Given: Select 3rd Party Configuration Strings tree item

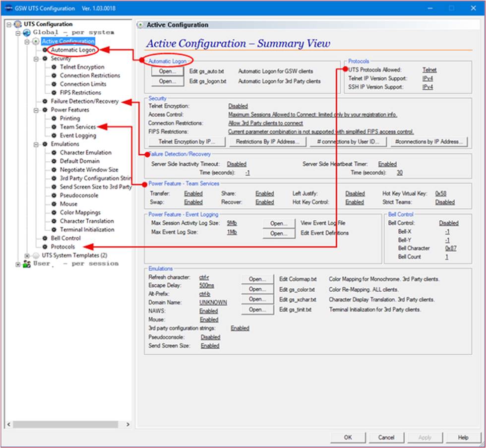Looking at the screenshot, I should coord(95,178).
